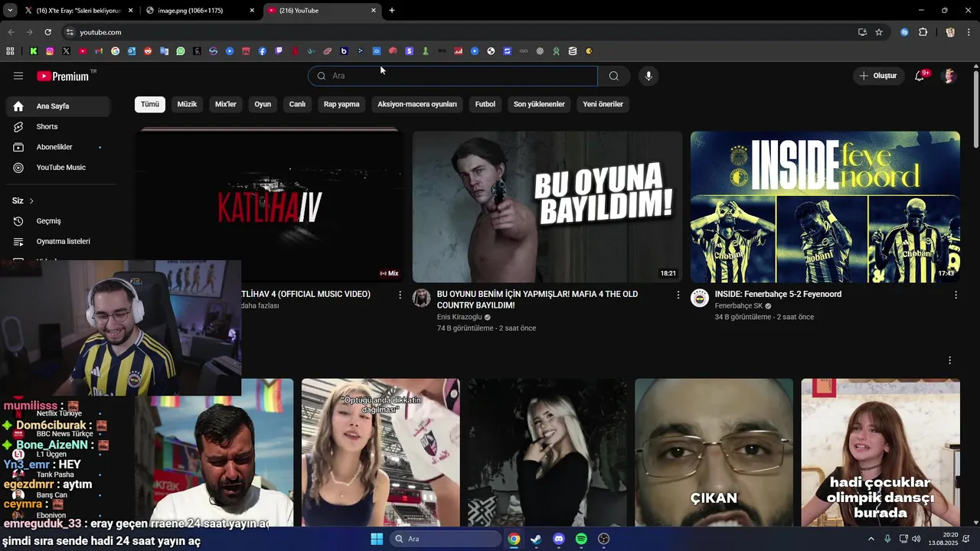
Task: Reload the page
Action: tap(47, 32)
